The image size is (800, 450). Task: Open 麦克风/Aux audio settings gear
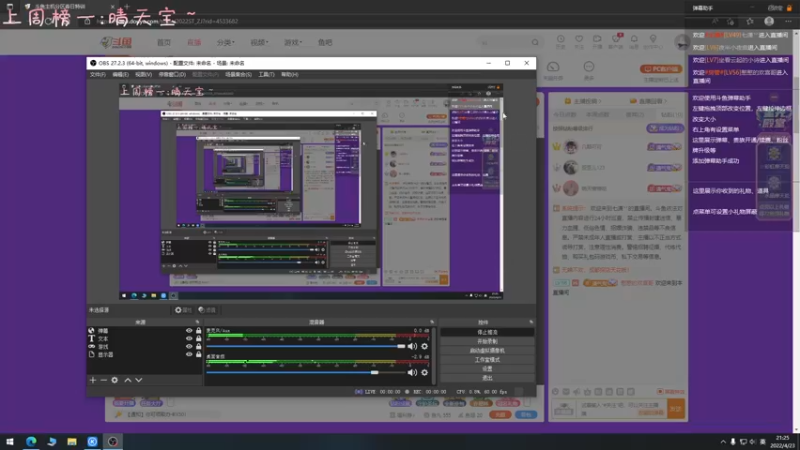[x=424, y=346]
